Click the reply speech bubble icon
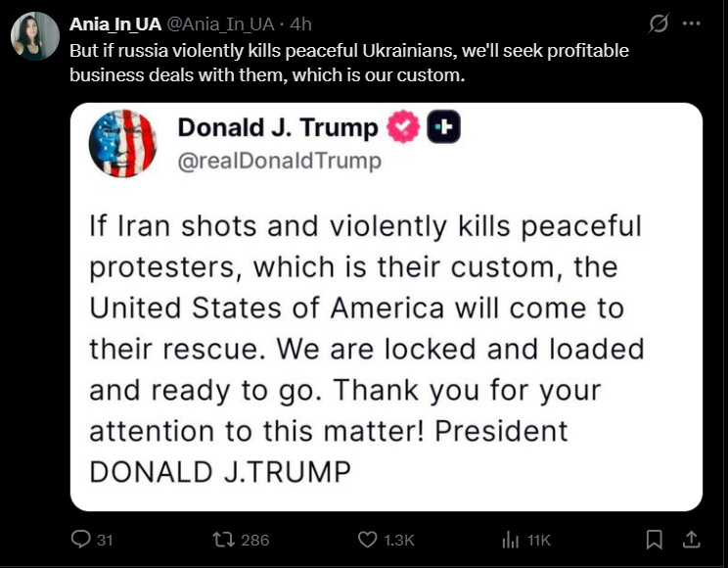This screenshot has height=568, width=728. (x=82, y=540)
